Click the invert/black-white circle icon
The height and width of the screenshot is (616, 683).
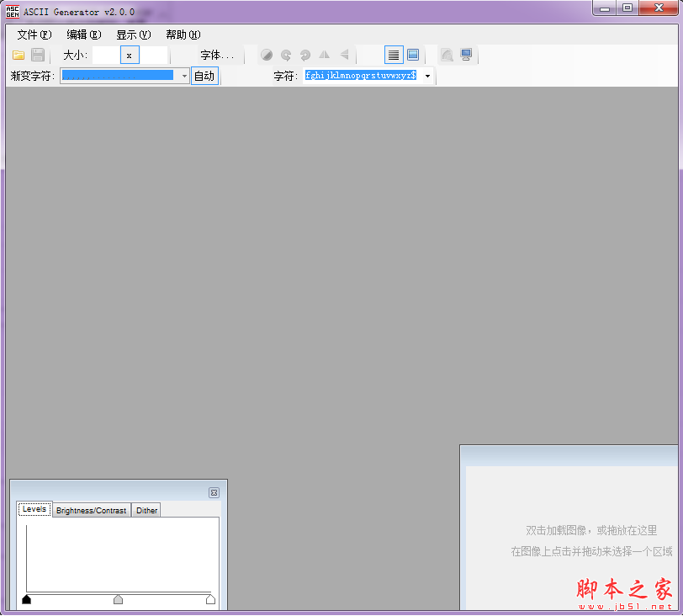coord(267,55)
